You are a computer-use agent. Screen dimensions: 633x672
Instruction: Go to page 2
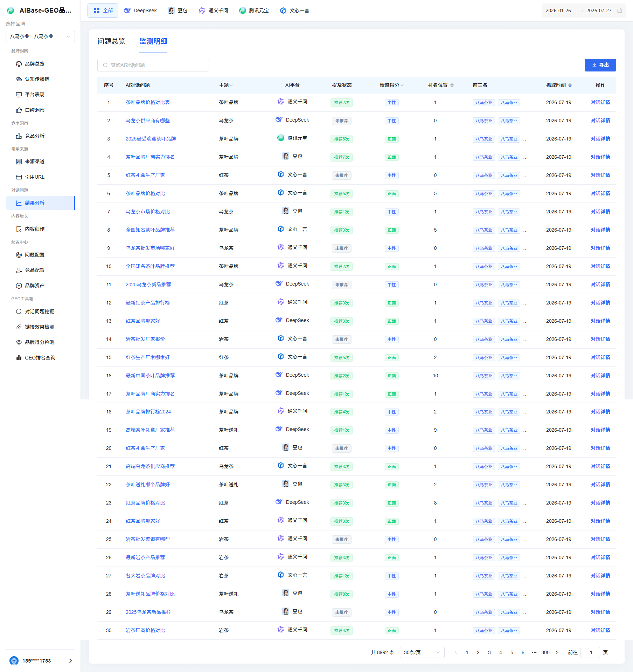coord(478,652)
